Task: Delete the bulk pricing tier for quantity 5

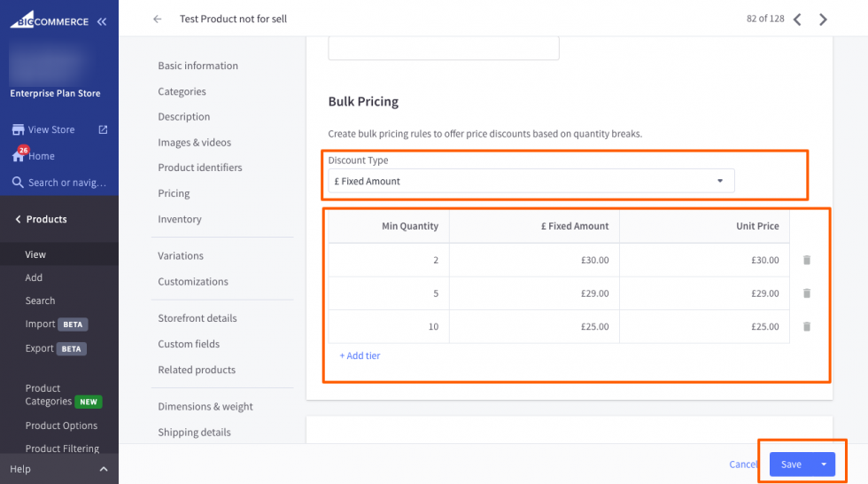Action: (x=807, y=293)
